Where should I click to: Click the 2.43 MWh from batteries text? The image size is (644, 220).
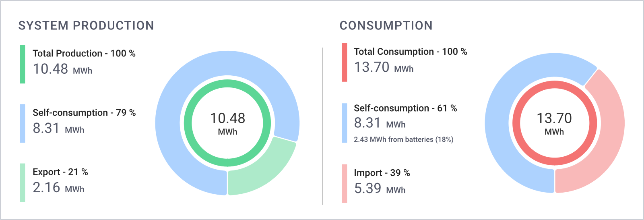tap(404, 139)
